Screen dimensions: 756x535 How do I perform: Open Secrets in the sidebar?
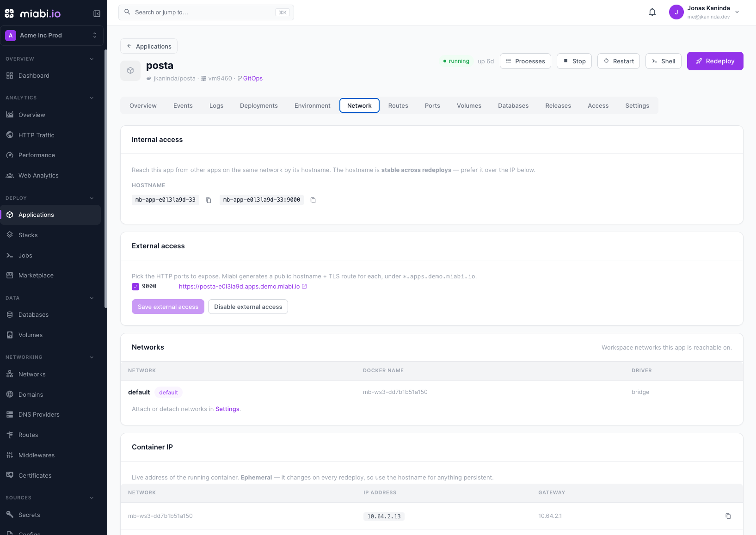(x=50, y=515)
